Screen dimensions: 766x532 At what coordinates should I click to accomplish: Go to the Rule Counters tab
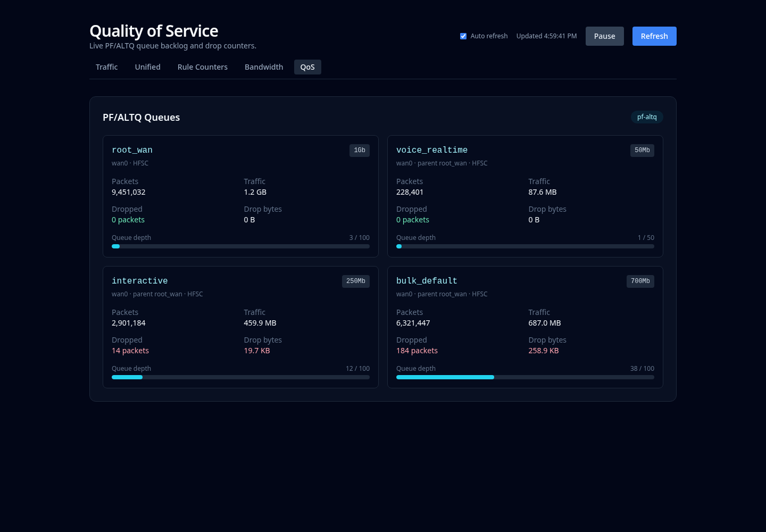tap(203, 67)
